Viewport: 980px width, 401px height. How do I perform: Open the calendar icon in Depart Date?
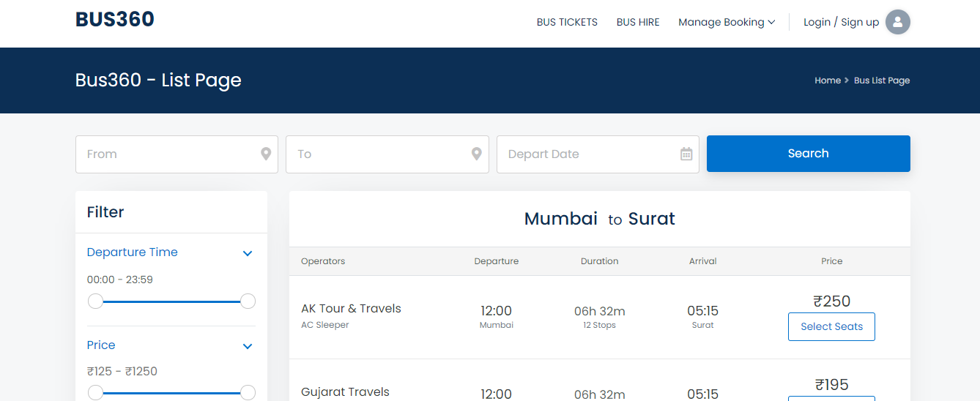pyautogui.click(x=686, y=154)
